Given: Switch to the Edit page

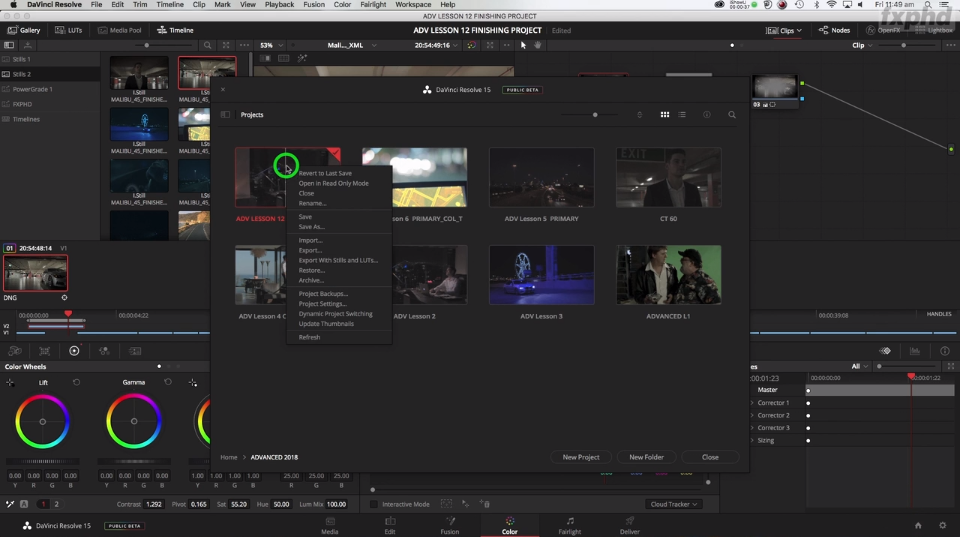Looking at the screenshot, I should tap(390, 525).
